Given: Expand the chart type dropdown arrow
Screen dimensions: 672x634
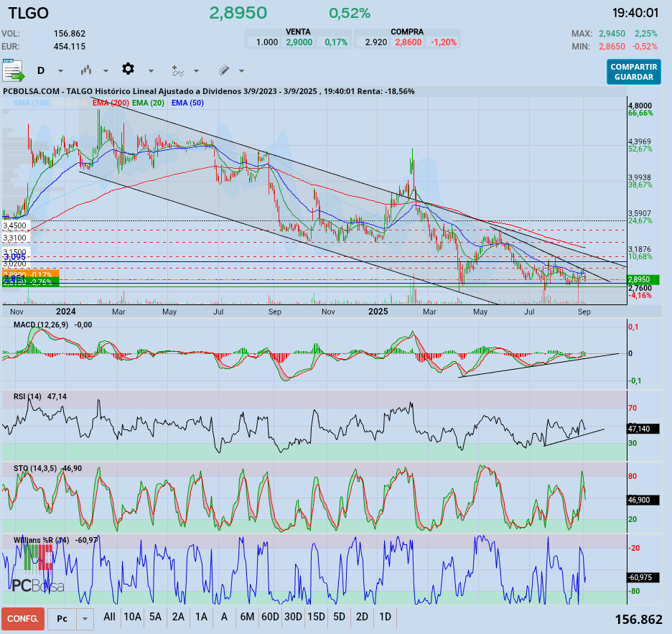Looking at the screenshot, I should click(106, 71).
